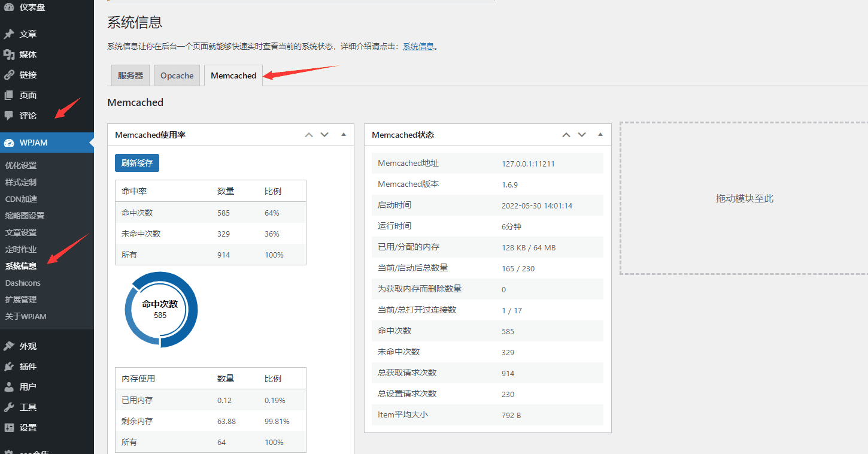Open 缩略图设置 submenu item
The width and height of the screenshot is (868, 454).
pos(25,216)
